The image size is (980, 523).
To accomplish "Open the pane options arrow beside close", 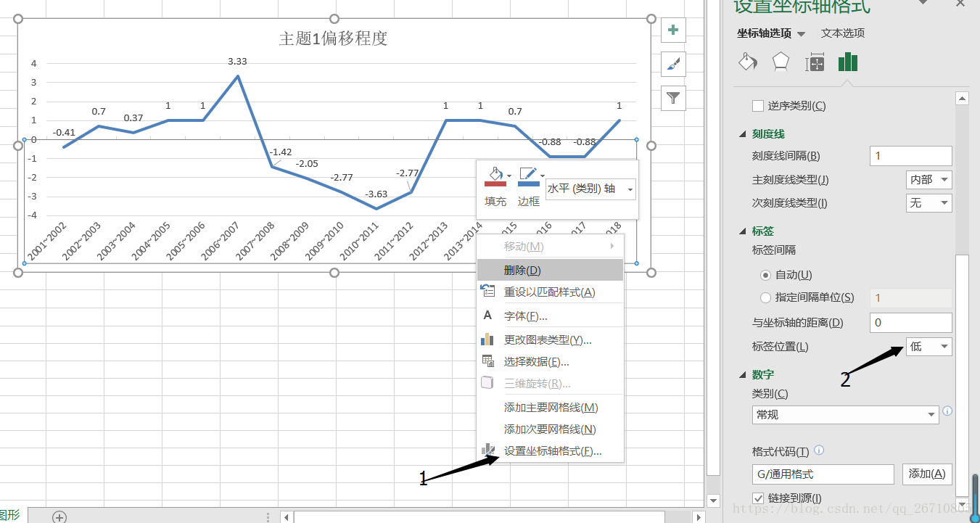I will coord(923,3).
